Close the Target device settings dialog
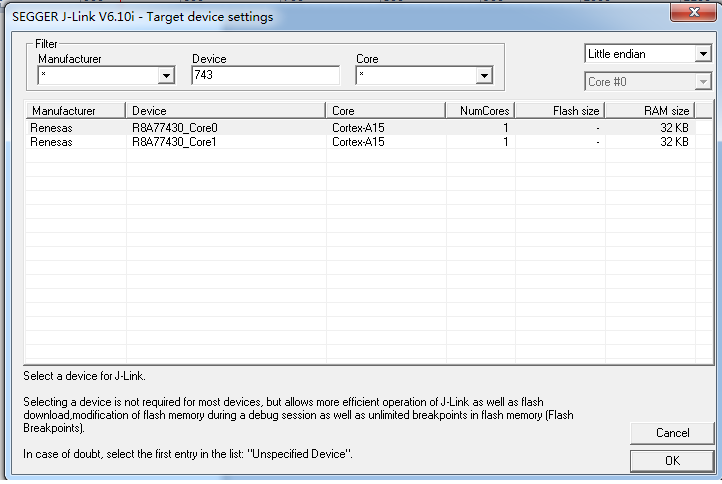Viewport: 722px width, 484px height. coord(693,12)
